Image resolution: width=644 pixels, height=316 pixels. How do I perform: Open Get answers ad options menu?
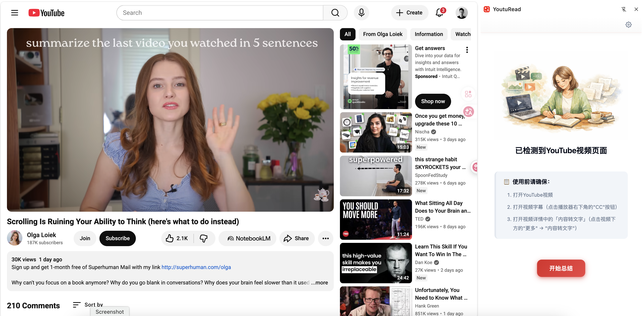(467, 50)
